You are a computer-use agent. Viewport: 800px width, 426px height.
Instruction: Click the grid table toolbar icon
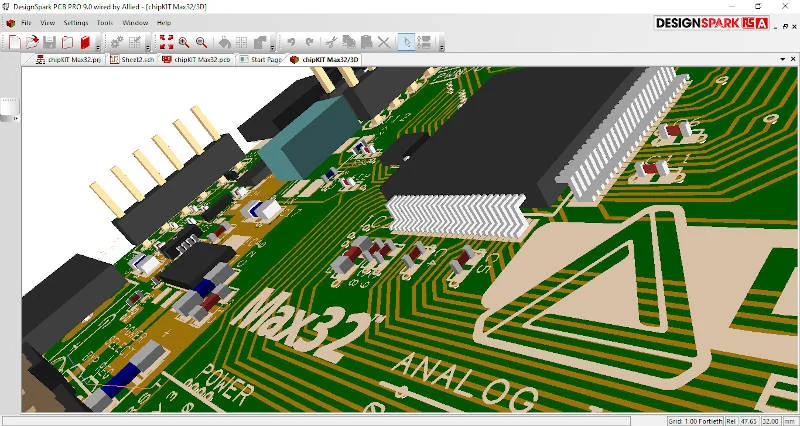[242, 42]
